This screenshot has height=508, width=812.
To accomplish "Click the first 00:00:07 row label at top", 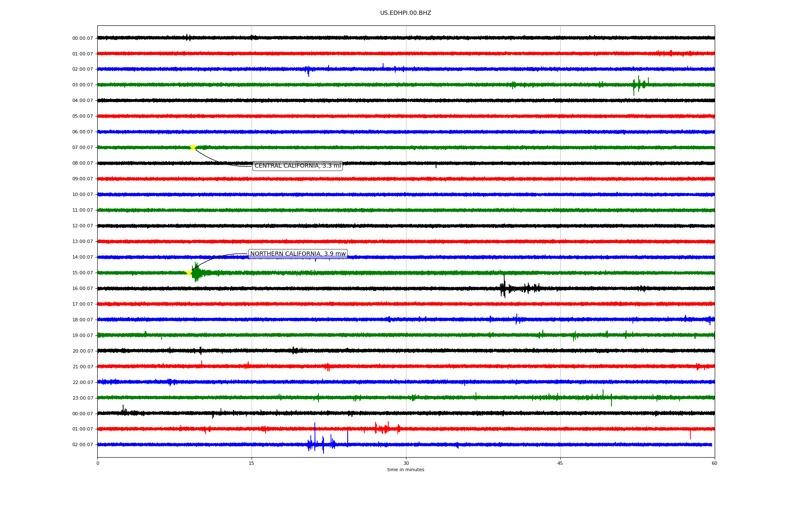I will [x=82, y=39].
